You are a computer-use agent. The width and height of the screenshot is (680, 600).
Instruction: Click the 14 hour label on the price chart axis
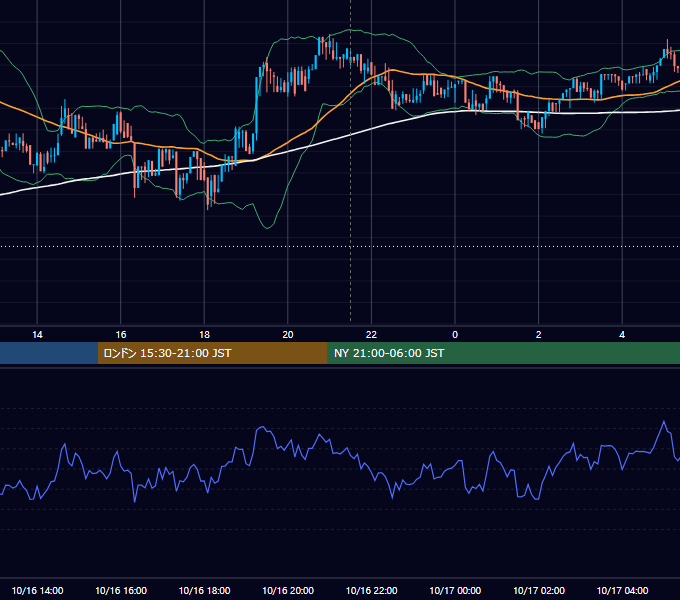coord(37,335)
